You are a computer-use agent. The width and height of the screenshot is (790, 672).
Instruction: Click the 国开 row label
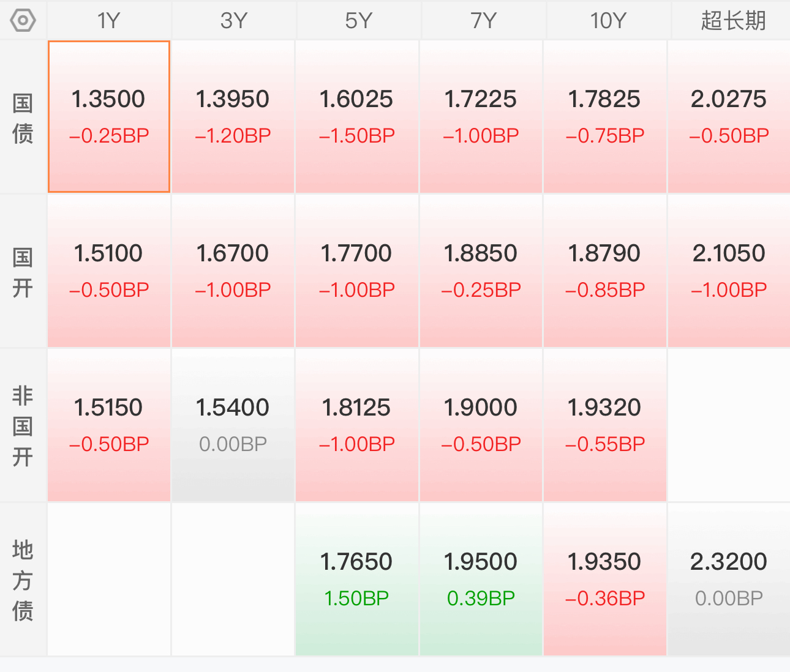pyautogui.click(x=23, y=271)
